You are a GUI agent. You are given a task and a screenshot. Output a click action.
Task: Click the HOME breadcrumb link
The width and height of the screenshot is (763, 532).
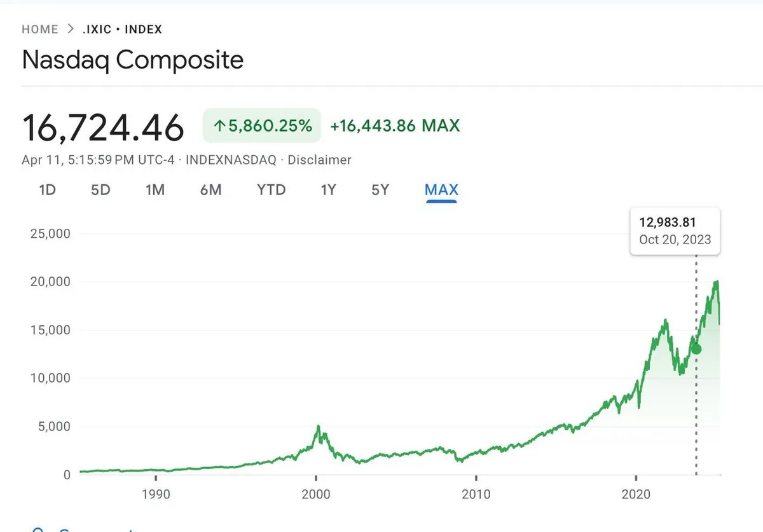(x=39, y=29)
